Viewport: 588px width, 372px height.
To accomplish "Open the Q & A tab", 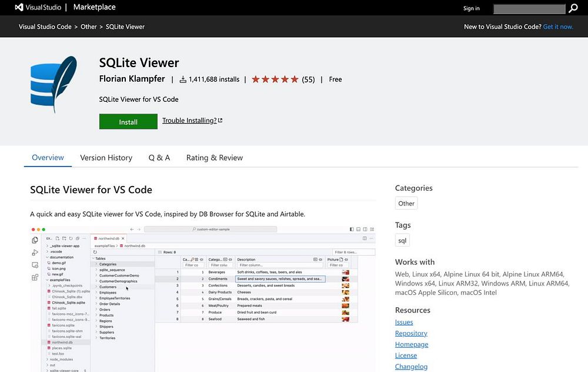I will [x=159, y=158].
